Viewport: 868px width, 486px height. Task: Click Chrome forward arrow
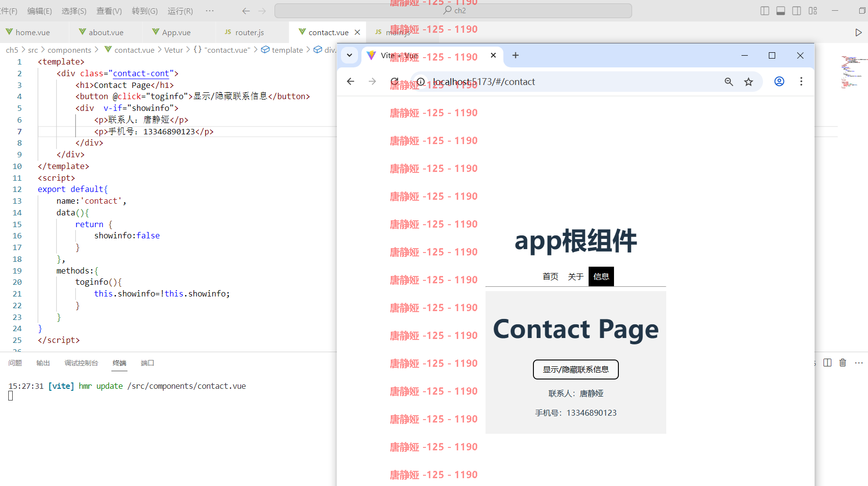372,82
